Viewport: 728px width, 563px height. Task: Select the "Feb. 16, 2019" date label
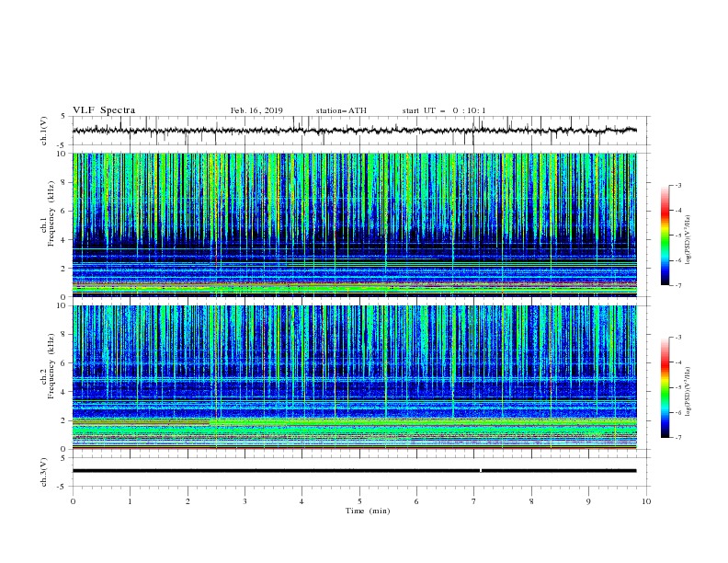tap(256, 110)
